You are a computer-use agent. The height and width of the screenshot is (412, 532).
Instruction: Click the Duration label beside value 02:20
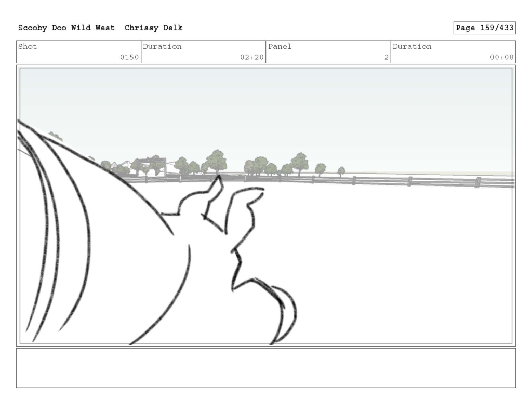(x=162, y=46)
